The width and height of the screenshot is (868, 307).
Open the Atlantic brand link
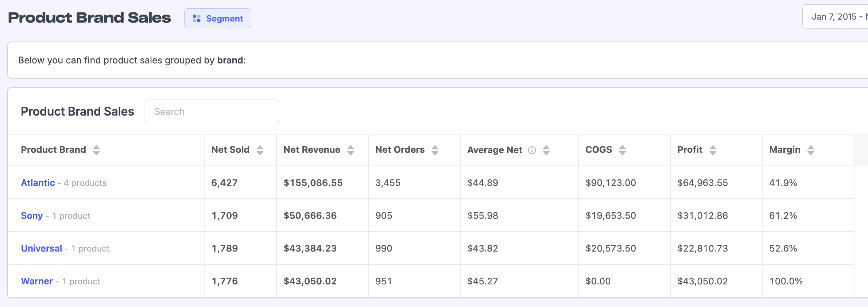(x=38, y=183)
